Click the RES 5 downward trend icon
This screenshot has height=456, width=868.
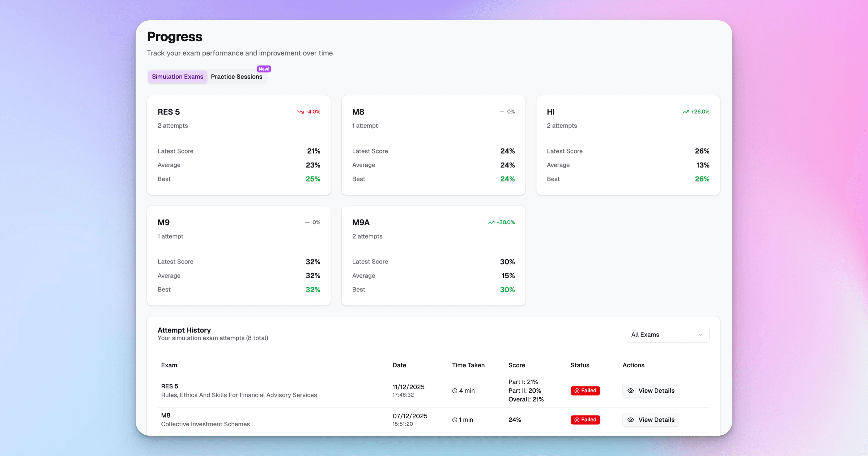(x=300, y=112)
